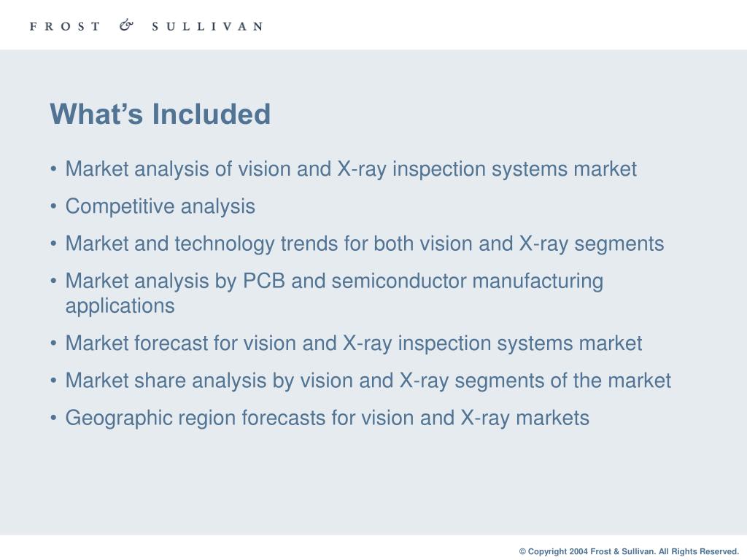
Task: Click the Market share analysis bullet text
Action: pyautogui.click(x=368, y=381)
